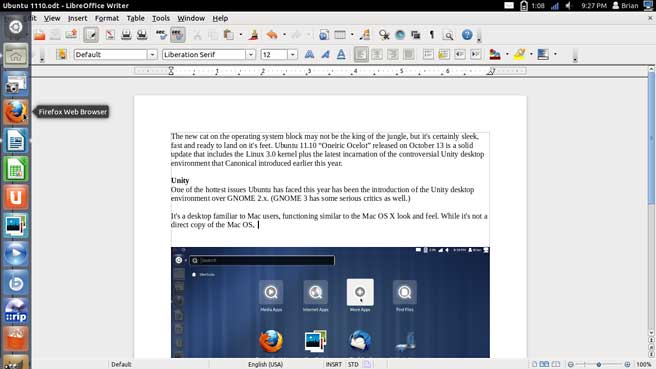
Task: Click Decrease Indent icon
Action: [x=460, y=54]
